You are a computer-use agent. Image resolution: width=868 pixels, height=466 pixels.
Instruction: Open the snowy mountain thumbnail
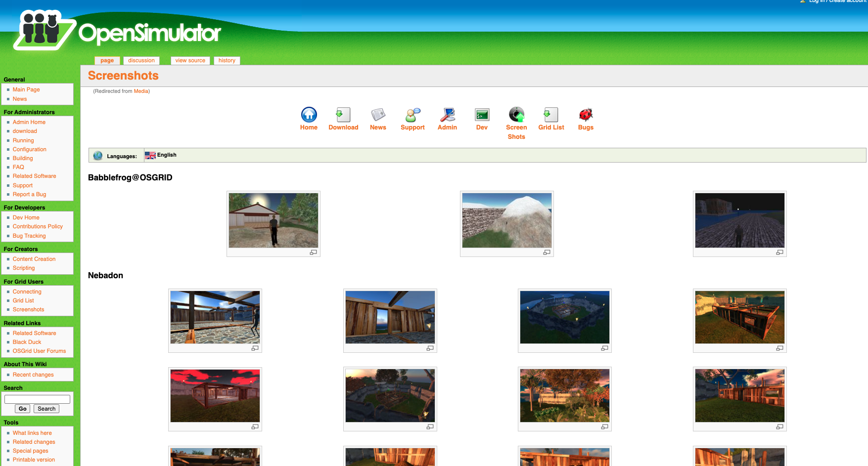[507, 220]
